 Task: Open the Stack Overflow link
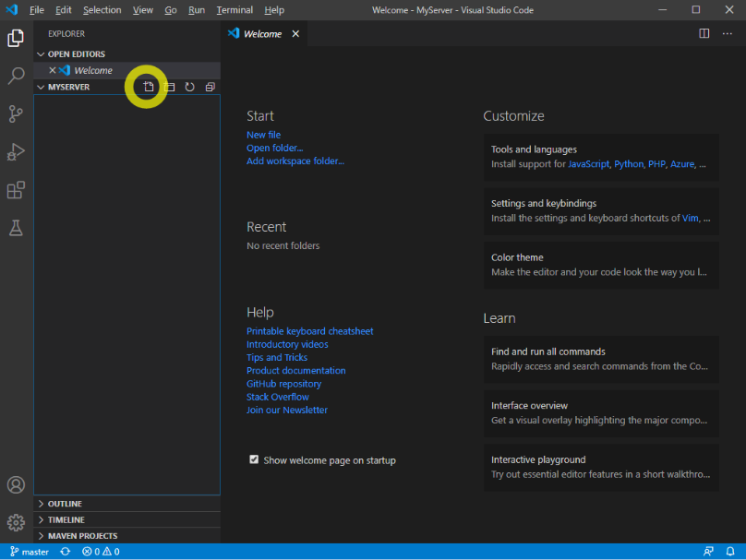(x=277, y=397)
